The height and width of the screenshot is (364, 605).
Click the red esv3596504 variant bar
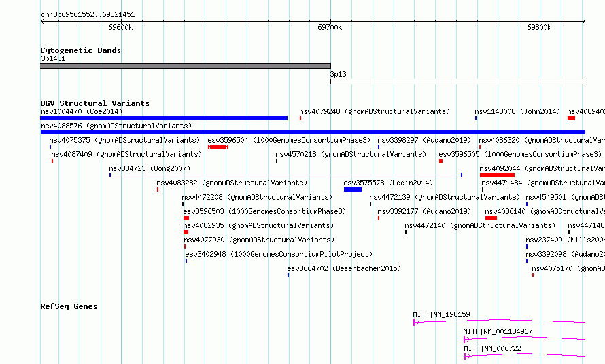(218, 147)
